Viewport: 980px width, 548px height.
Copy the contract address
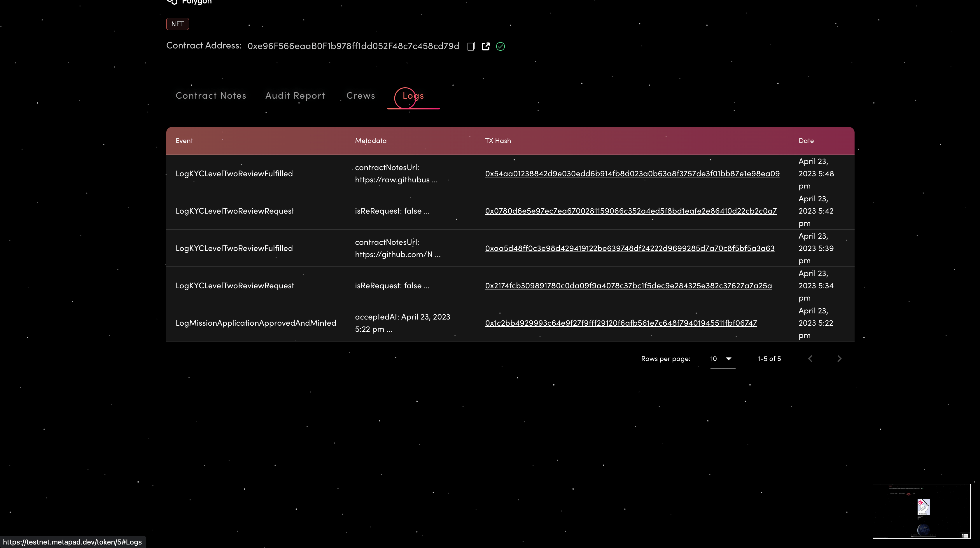pyautogui.click(x=471, y=46)
